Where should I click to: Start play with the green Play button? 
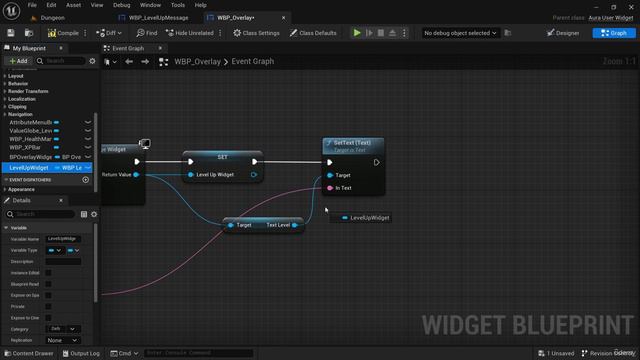[x=357, y=33]
